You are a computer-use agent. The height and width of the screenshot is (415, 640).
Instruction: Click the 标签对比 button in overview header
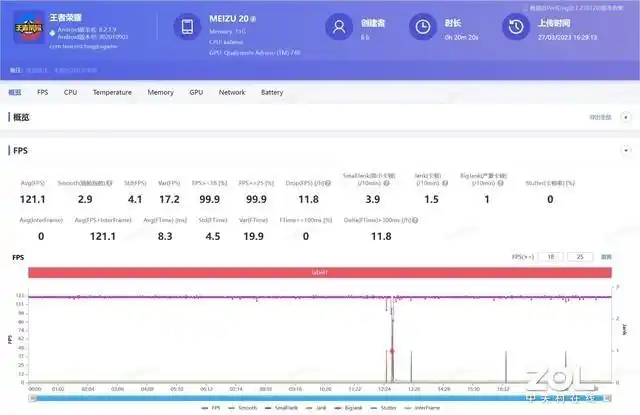(599, 117)
